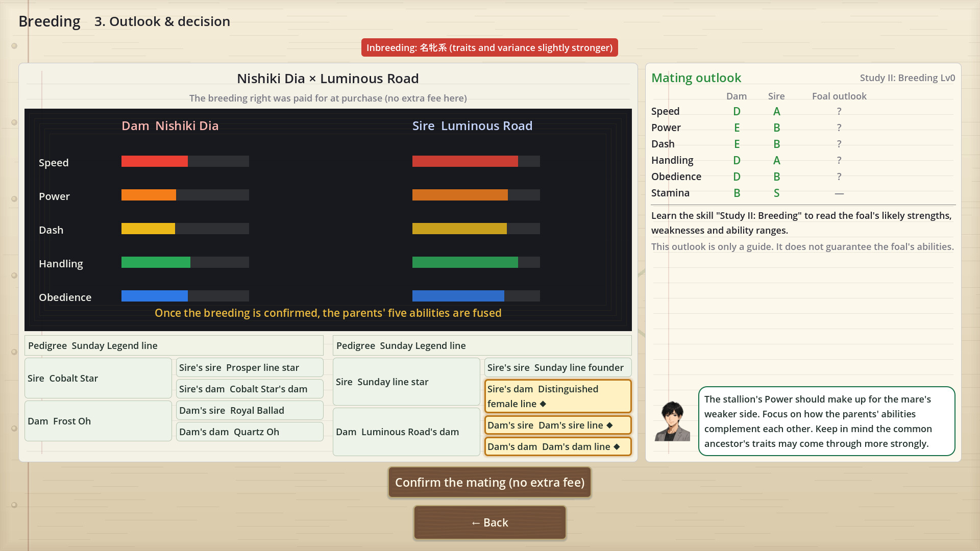
Task: Click the Breeding page title
Action: 50,21
